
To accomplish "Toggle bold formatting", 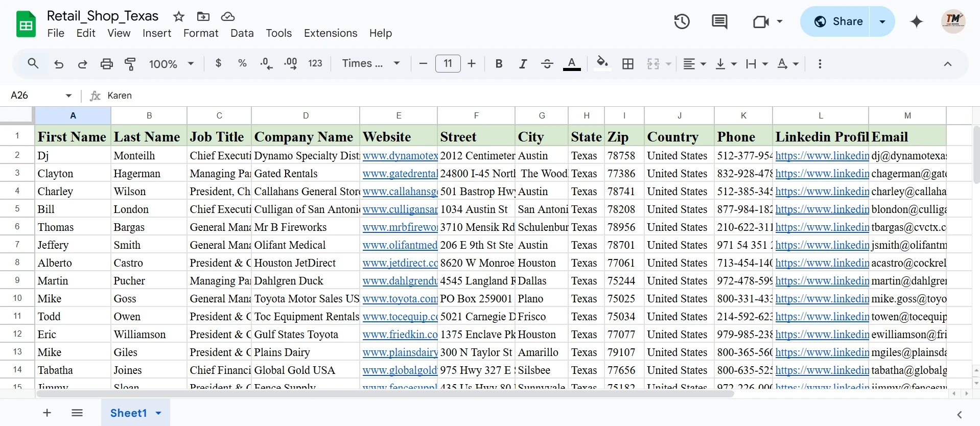I will [x=499, y=64].
